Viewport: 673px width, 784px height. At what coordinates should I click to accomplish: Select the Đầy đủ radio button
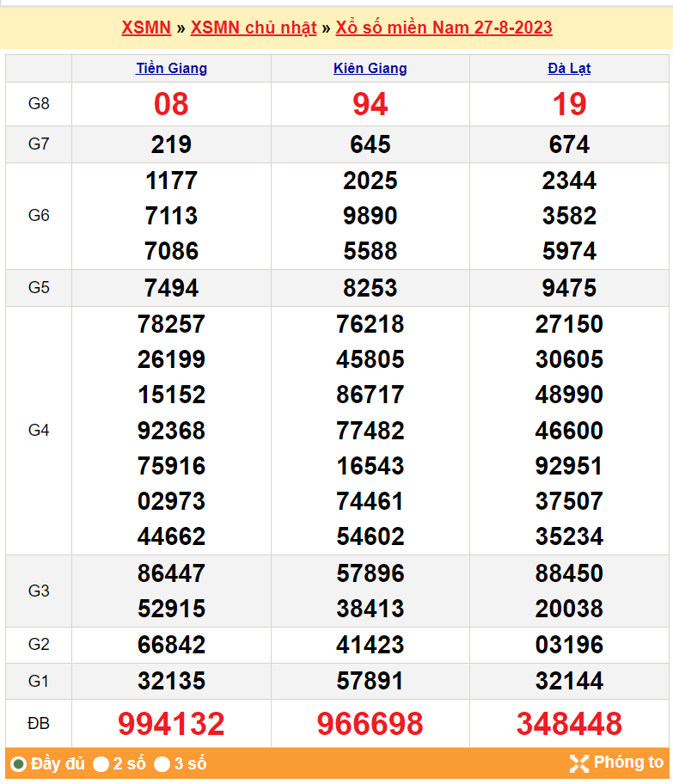pyautogui.click(x=19, y=764)
